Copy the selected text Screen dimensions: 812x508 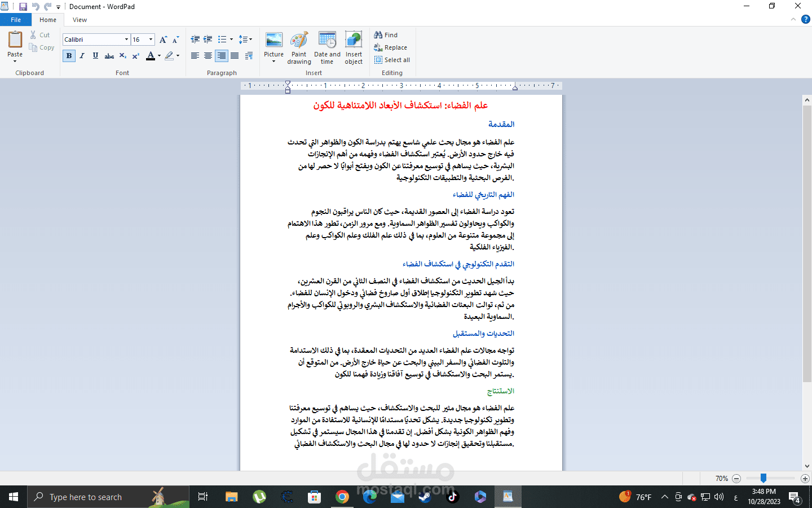[42, 48]
